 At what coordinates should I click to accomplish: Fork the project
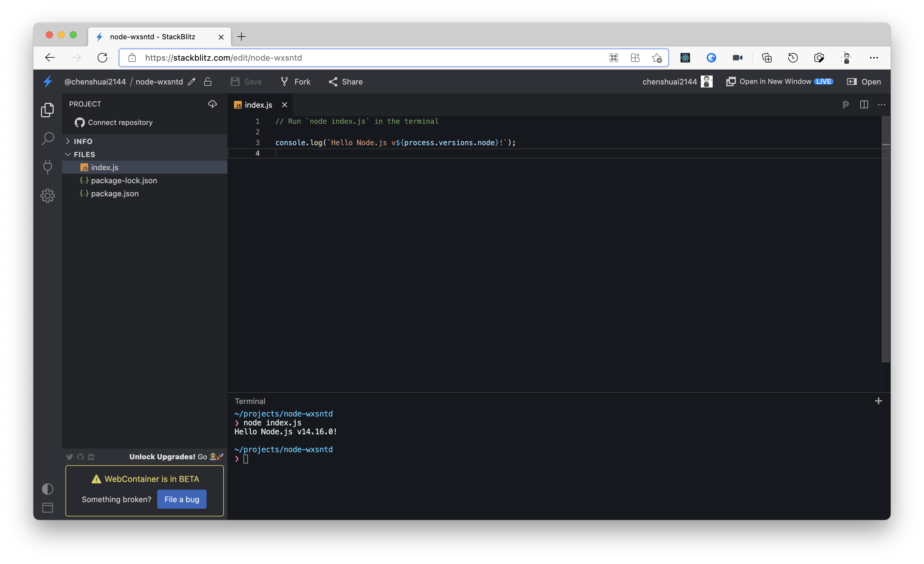click(295, 81)
